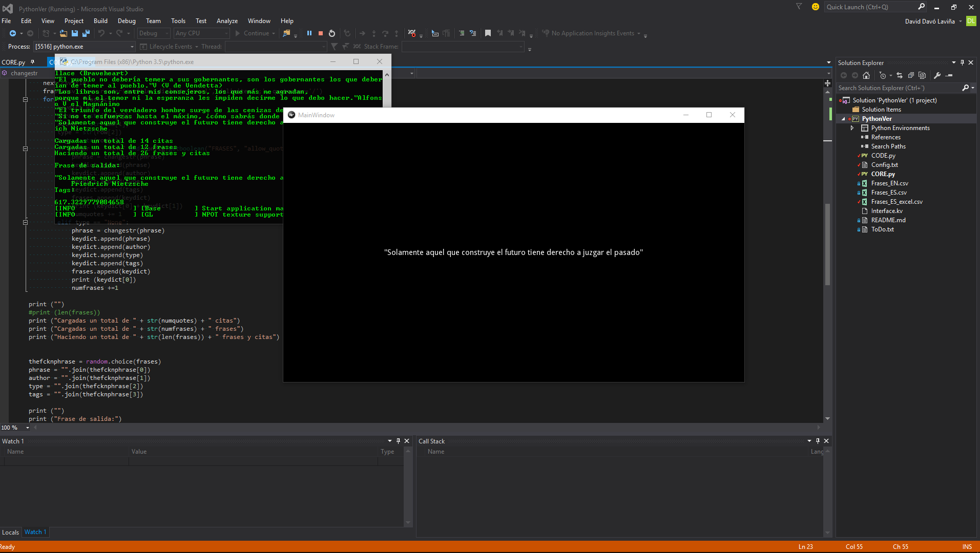Pause debugging with the Break All icon
This screenshot has height=553, width=980.
(x=309, y=33)
